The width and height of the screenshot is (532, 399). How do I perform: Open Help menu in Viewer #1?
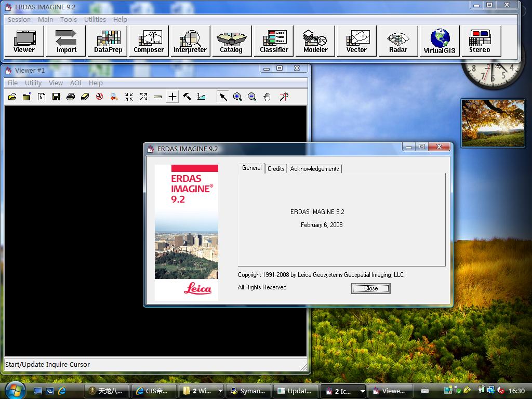pos(96,83)
